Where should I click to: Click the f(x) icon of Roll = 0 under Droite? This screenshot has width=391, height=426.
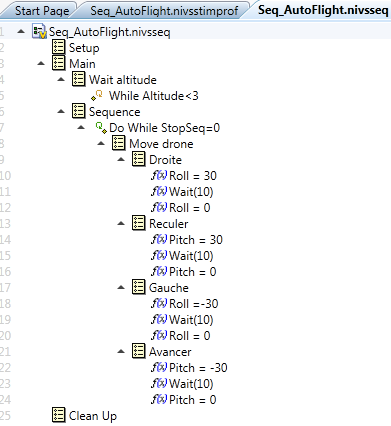pos(159,207)
